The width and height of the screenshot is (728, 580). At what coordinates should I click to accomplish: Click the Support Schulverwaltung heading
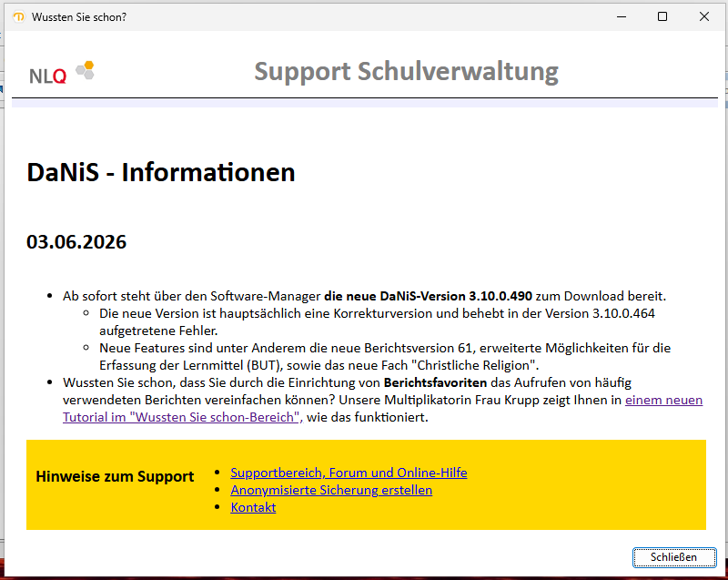click(x=406, y=72)
